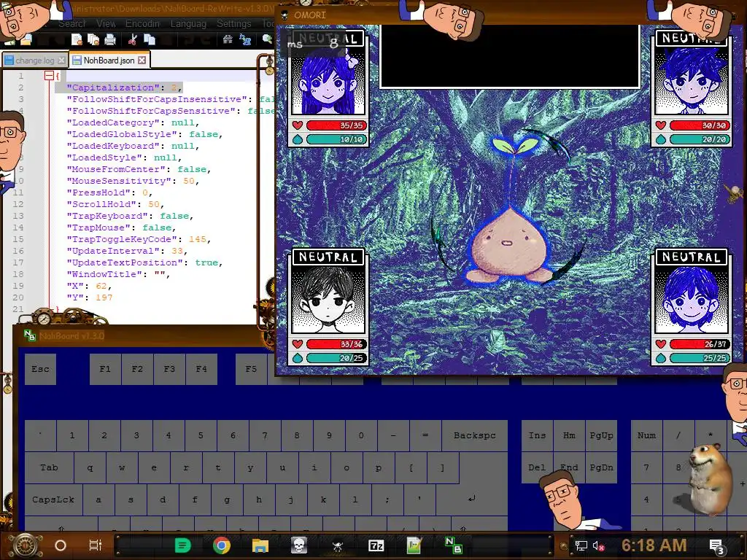Viewport: 747px width, 560px height.
Task: Click the top-right blue-haired boy portrait in OMORI
Action: 692,80
